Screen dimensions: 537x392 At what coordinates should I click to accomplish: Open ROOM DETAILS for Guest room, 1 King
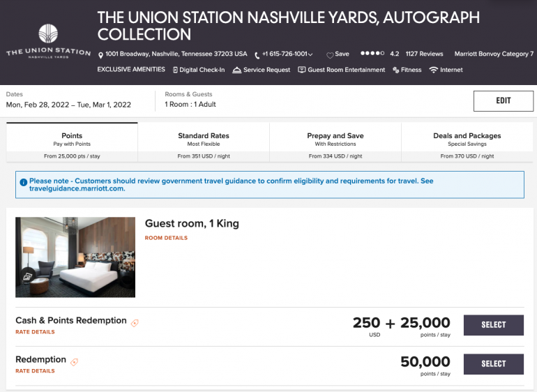(166, 238)
